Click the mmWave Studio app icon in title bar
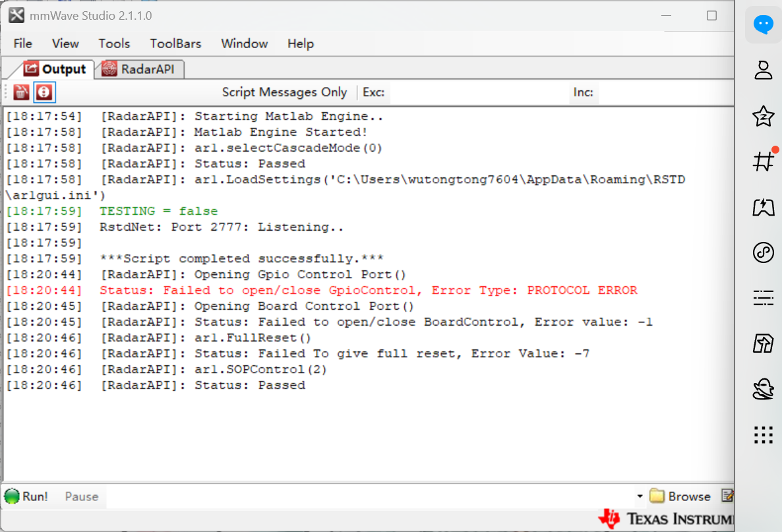Viewport: 782px width, 532px height. (16, 15)
